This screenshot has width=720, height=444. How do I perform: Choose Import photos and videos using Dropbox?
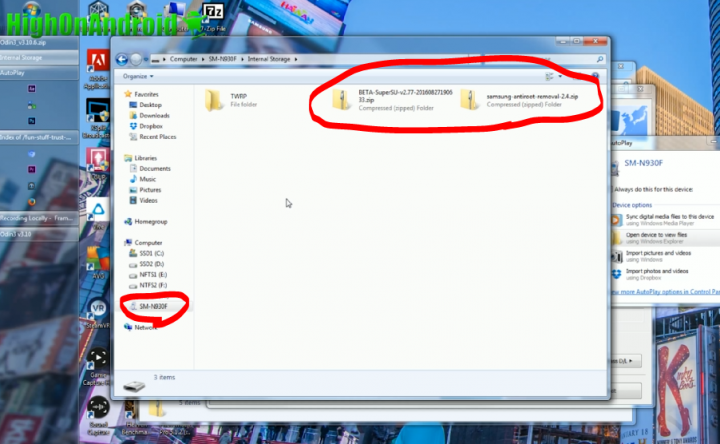click(x=651, y=274)
